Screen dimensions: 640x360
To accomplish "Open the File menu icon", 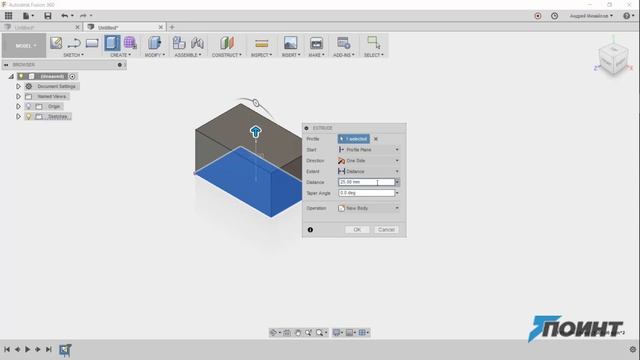I will click(28, 16).
